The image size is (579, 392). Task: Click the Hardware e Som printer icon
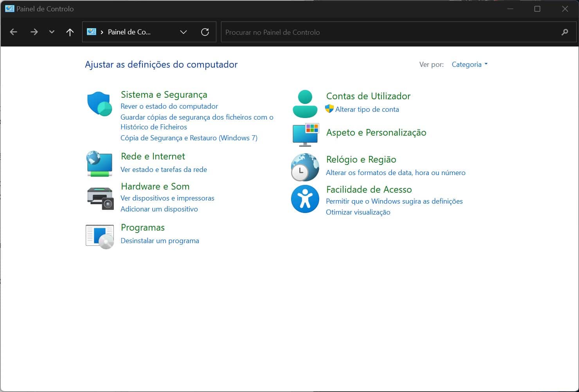100,198
